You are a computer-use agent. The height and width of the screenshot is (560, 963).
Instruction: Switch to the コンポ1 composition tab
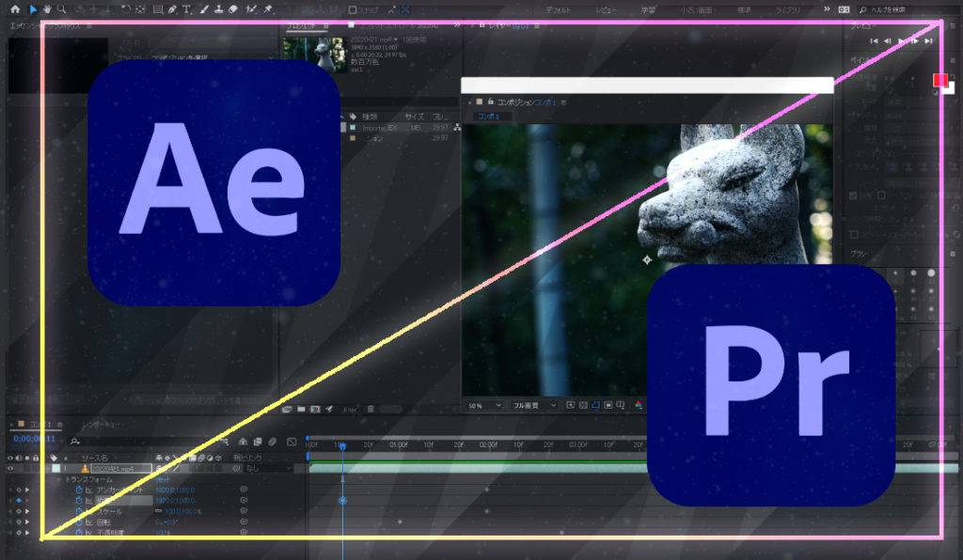click(x=486, y=115)
